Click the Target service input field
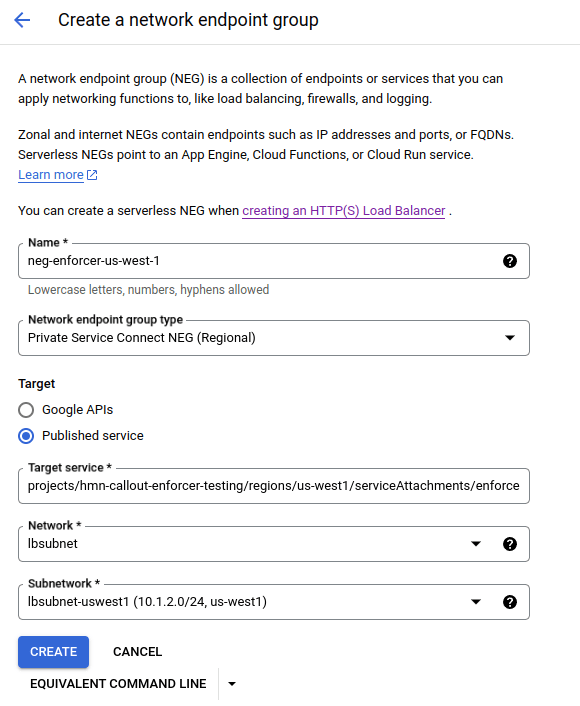 (x=274, y=486)
